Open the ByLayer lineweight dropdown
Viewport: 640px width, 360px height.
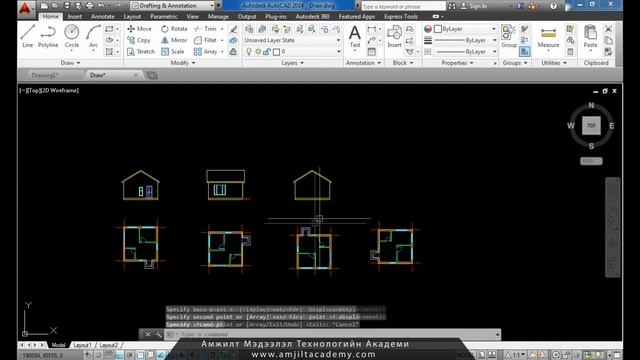point(465,40)
